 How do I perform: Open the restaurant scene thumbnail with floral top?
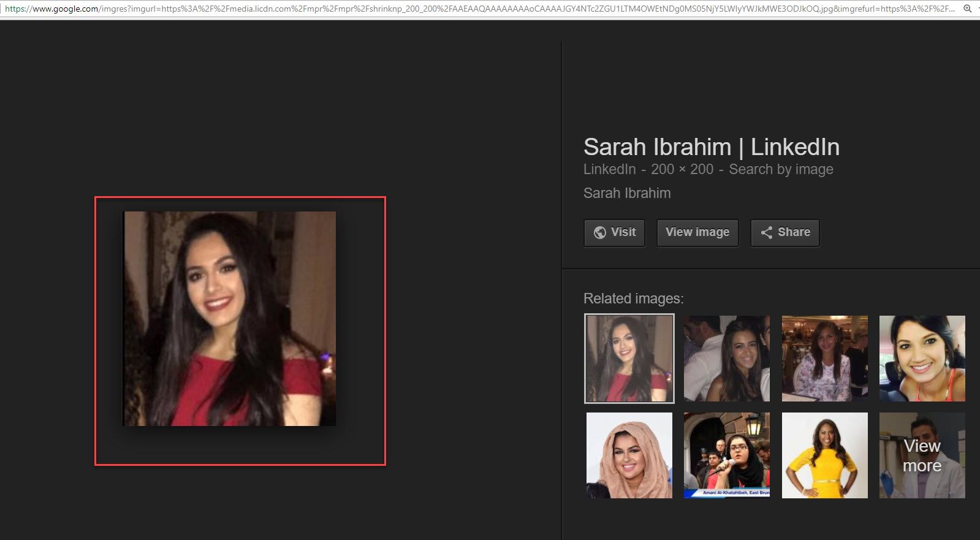(x=824, y=359)
